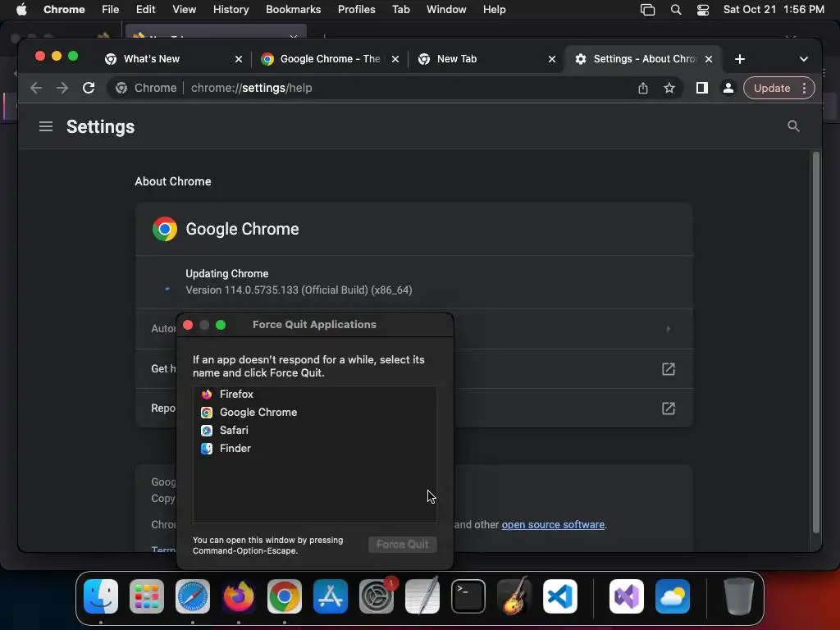The height and width of the screenshot is (630, 840).
Task: Open the File menu
Action: tap(111, 10)
